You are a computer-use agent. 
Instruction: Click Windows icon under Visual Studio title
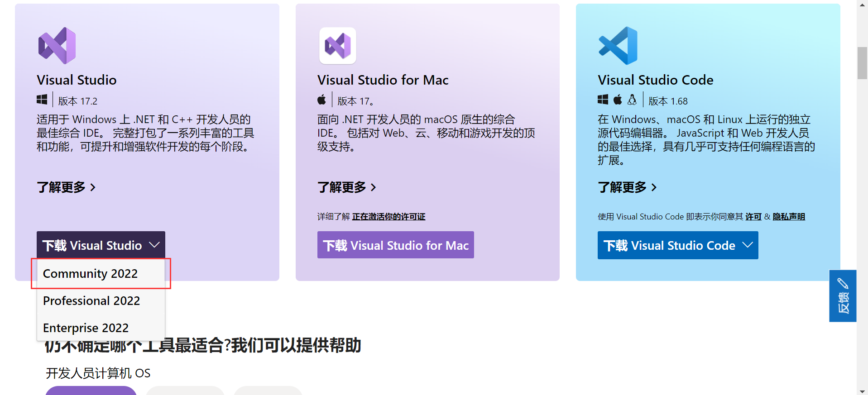[x=42, y=100]
